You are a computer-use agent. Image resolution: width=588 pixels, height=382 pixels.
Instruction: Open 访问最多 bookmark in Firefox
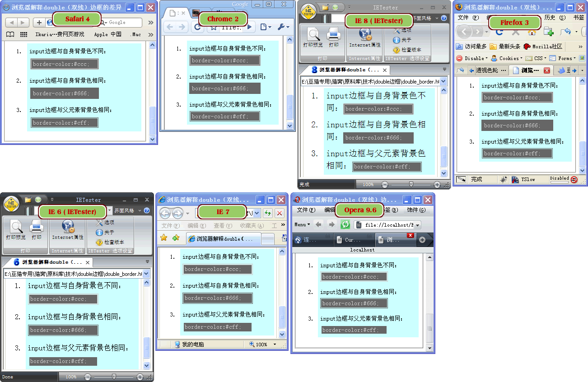tap(471, 47)
